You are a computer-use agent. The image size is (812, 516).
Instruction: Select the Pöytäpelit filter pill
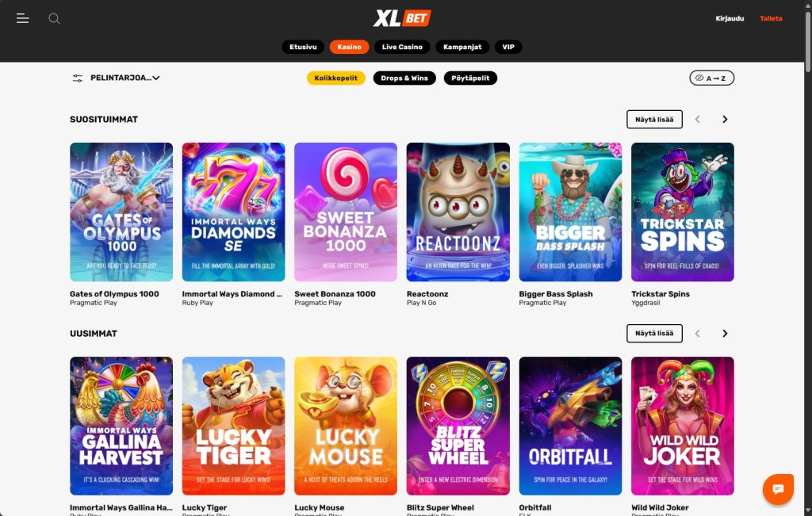[470, 78]
